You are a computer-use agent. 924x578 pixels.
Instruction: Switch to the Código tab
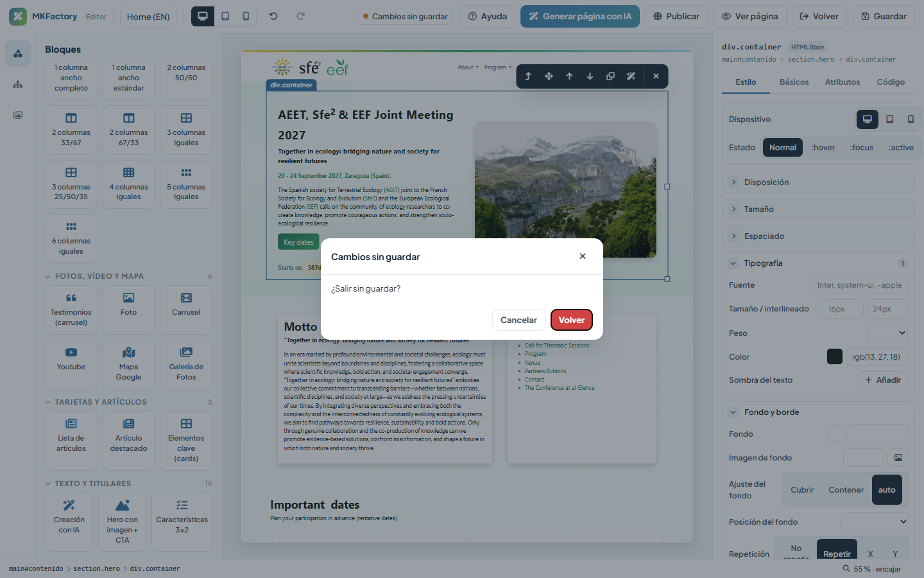pos(891,82)
